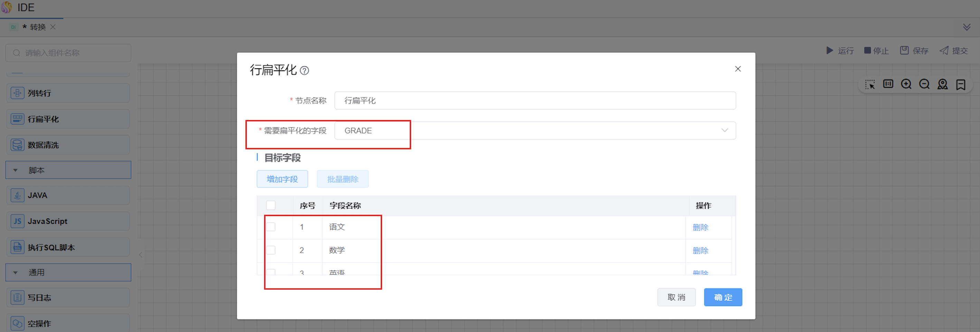Screen dimensions: 980x332
Task: Click the 保存 save icon button
Action: click(914, 50)
